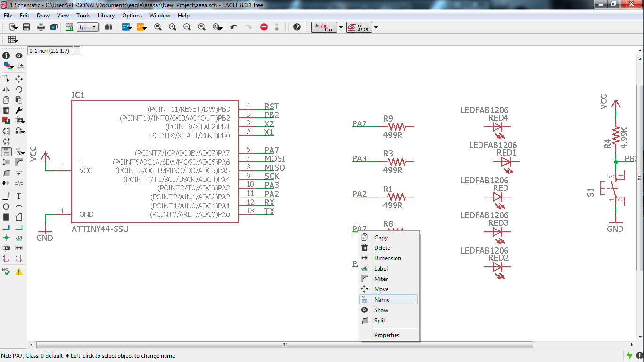Open the Errors warning list

click(19, 271)
